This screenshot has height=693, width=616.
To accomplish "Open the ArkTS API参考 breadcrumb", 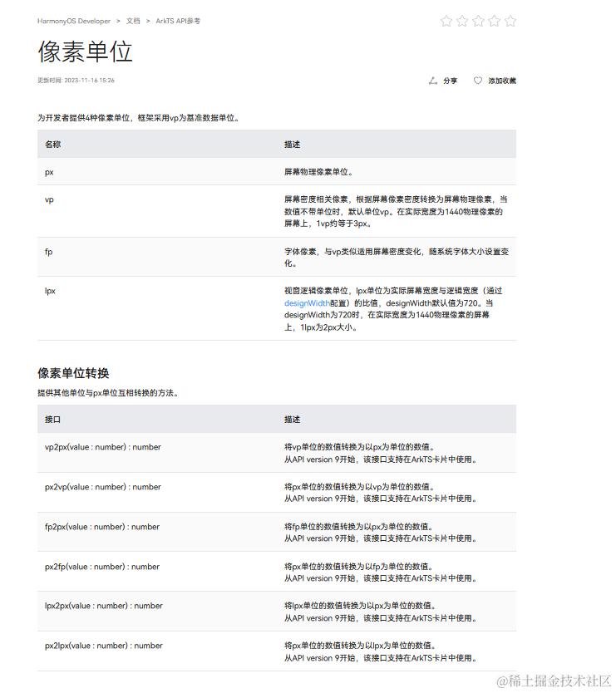I will [178, 21].
